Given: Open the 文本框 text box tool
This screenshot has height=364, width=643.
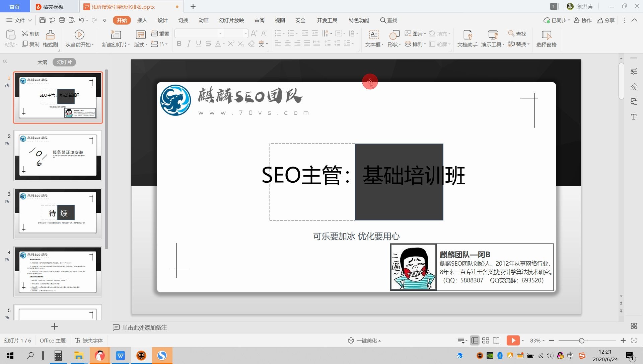Looking at the screenshot, I should [x=373, y=38].
